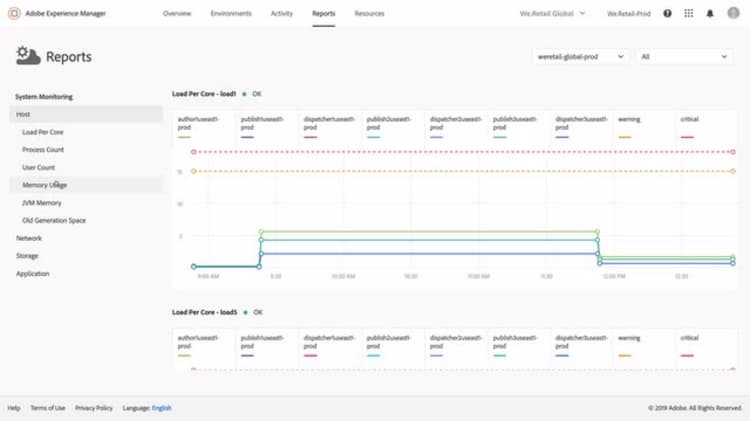Open the help icon in the header

tap(667, 13)
